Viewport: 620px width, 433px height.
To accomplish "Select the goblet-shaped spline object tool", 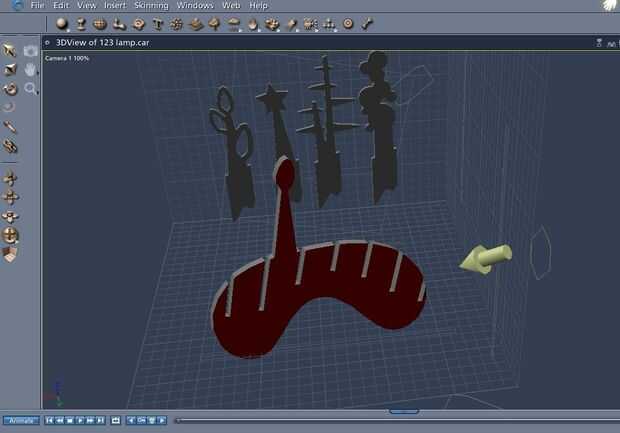I will [x=81, y=24].
